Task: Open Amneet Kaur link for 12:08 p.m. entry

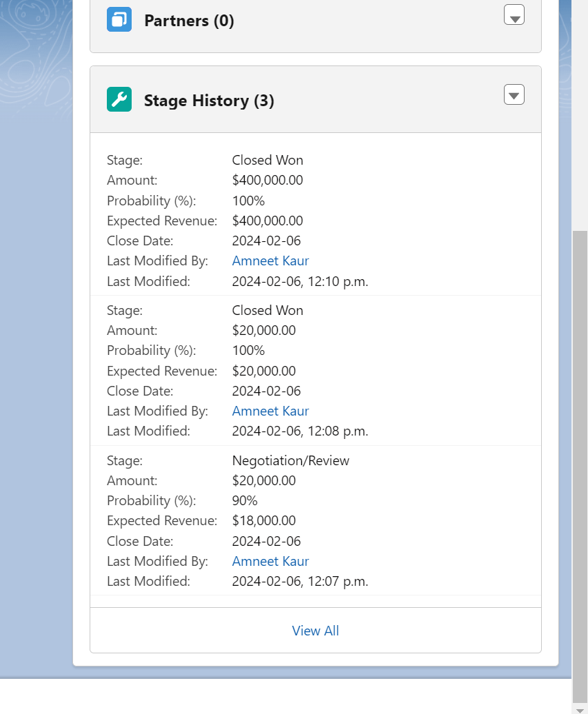Action: point(270,411)
